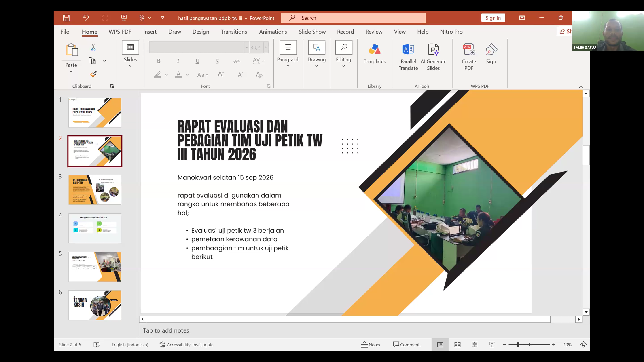This screenshot has width=644, height=362.
Task: Switch to Reading View
Action: pyautogui.click(x=475, y=345)
